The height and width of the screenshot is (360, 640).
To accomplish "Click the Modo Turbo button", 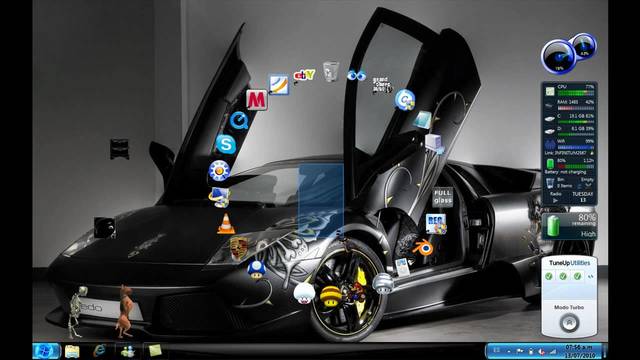I will [569, 323].
